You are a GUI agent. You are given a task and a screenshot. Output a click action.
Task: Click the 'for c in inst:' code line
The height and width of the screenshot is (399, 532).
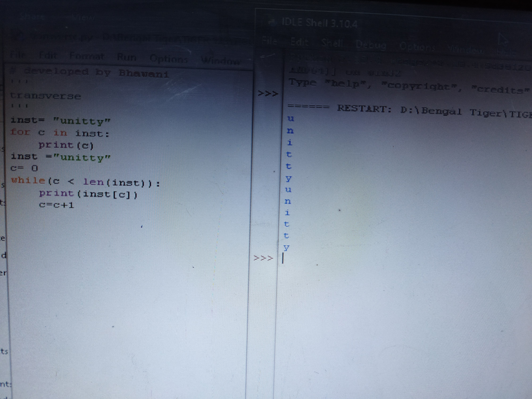(60, 133)
